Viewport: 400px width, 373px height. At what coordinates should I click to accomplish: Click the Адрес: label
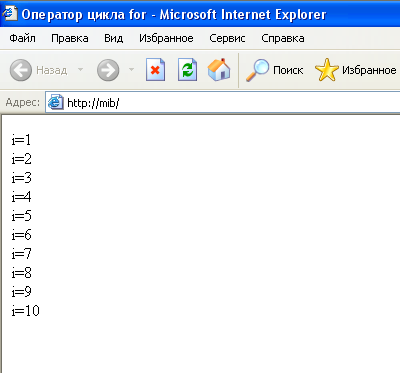tap(23, 102)
